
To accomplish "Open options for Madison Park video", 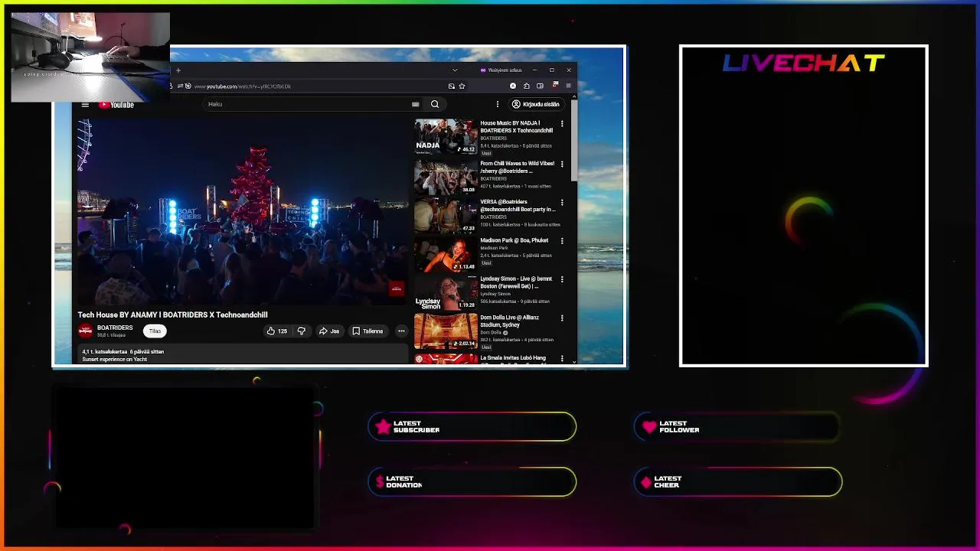I will (562, 241).
